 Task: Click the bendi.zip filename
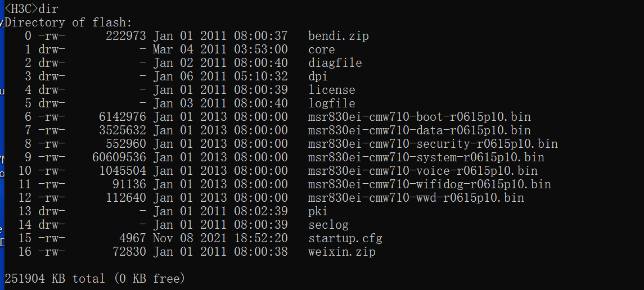(339, 37)
